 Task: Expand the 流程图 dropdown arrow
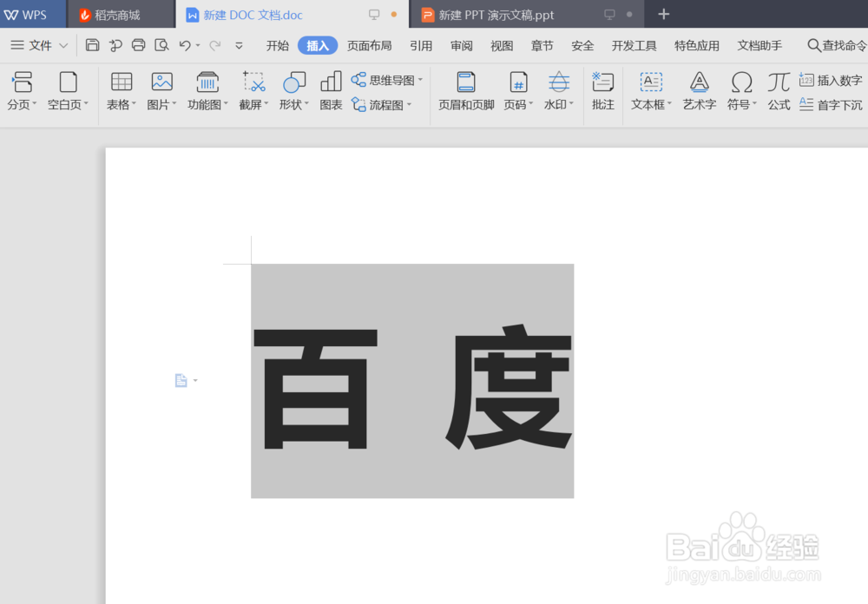(x=410, y=105)
